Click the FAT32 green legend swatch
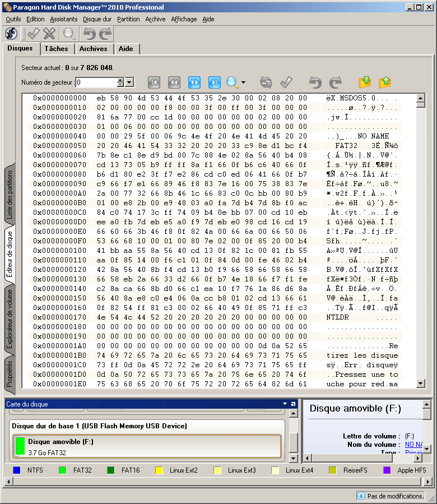This screenshot has width=437, height=504. tap(63, 470)
